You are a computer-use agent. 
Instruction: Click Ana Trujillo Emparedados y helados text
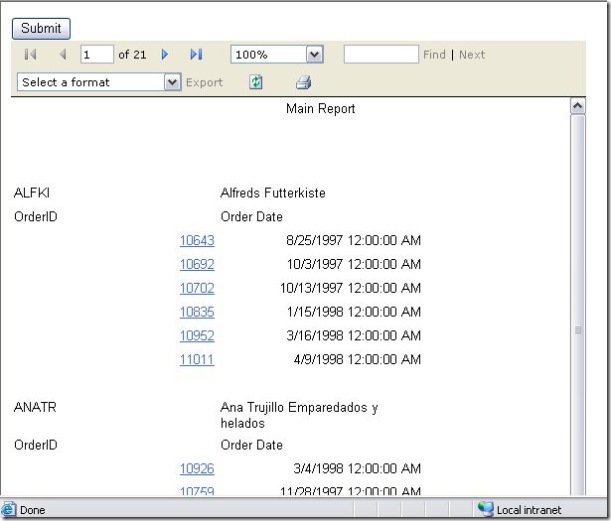click(299, 415)
